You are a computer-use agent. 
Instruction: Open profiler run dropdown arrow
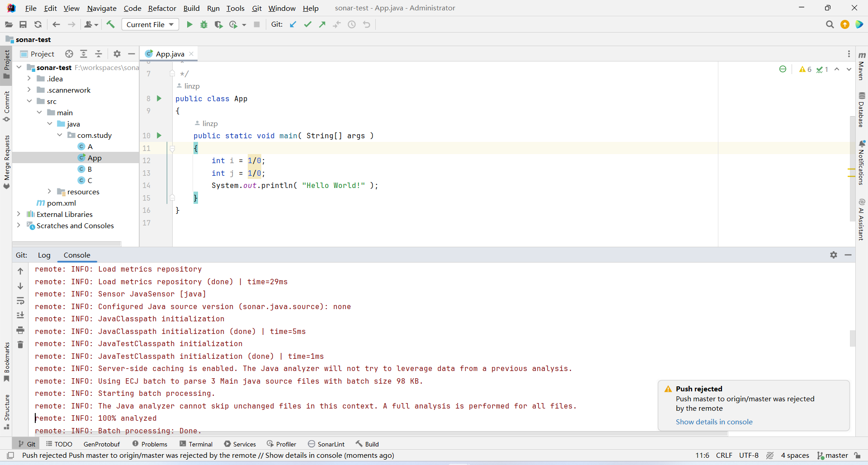tap(244, 25)
